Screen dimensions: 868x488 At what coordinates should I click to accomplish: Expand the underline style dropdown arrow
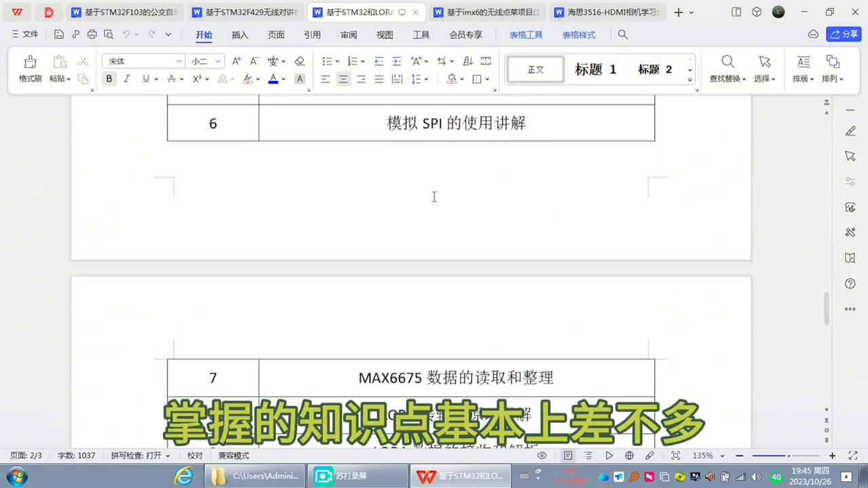click(157, 79)
